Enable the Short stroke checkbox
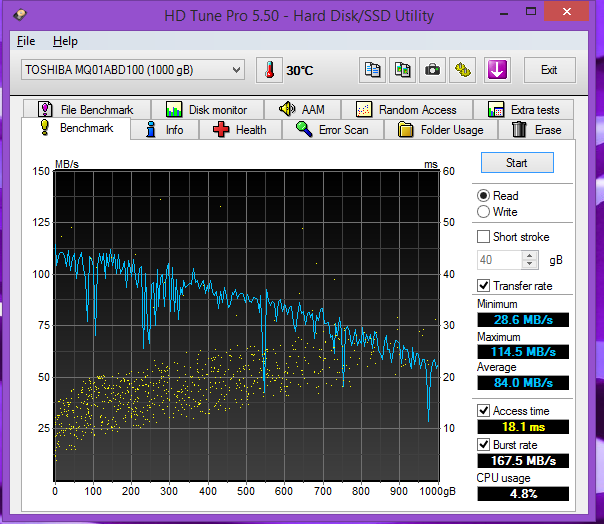The image size is (604, 524). [483, 237]
